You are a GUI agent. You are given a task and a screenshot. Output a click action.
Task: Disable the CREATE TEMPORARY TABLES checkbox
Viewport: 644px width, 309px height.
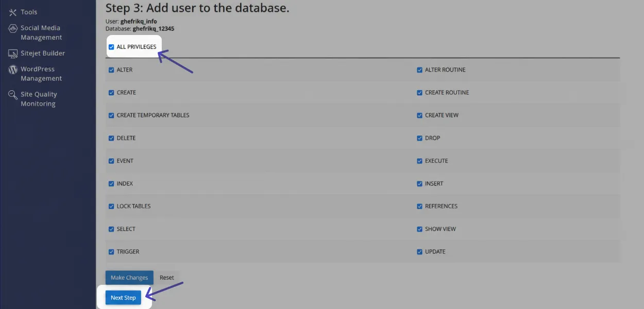[111, 115]
